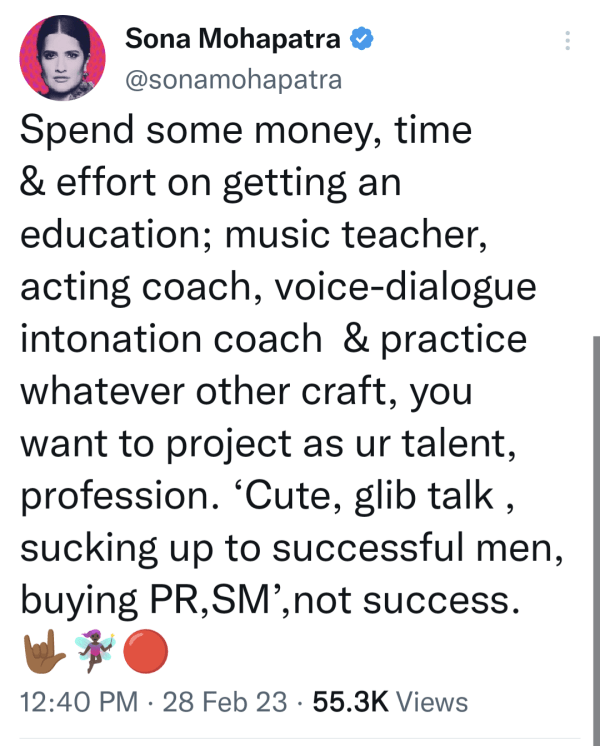Click the word "profession." in the tweet

point(120,497)
